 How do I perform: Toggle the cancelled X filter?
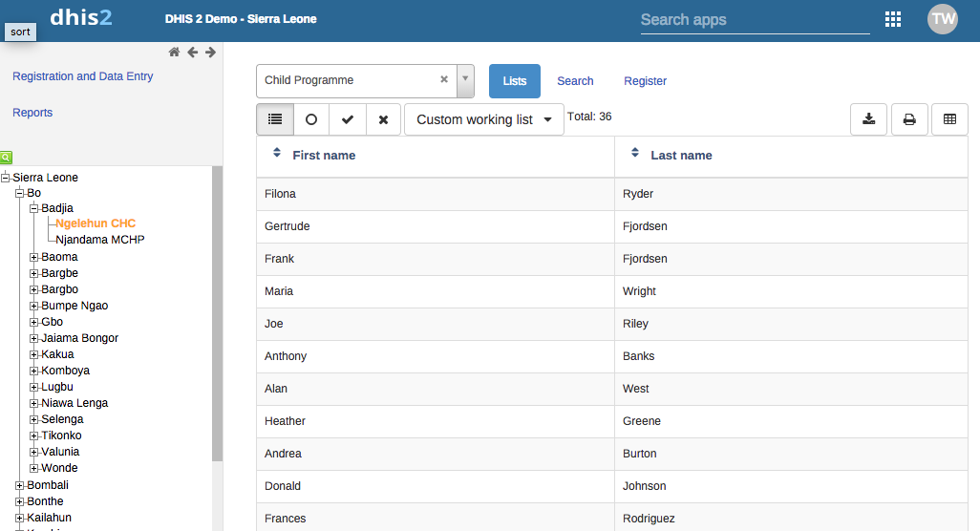(x=383, y=119)
